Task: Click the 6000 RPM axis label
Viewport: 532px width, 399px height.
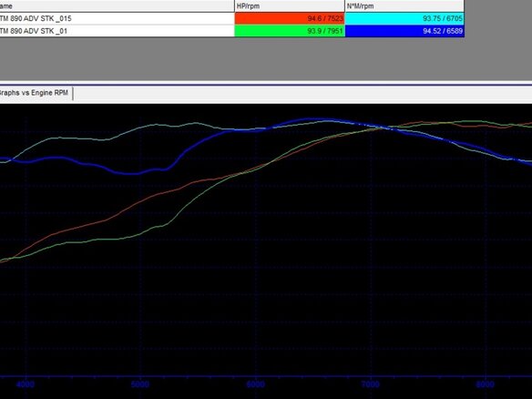Action: (x=255, y=384)
